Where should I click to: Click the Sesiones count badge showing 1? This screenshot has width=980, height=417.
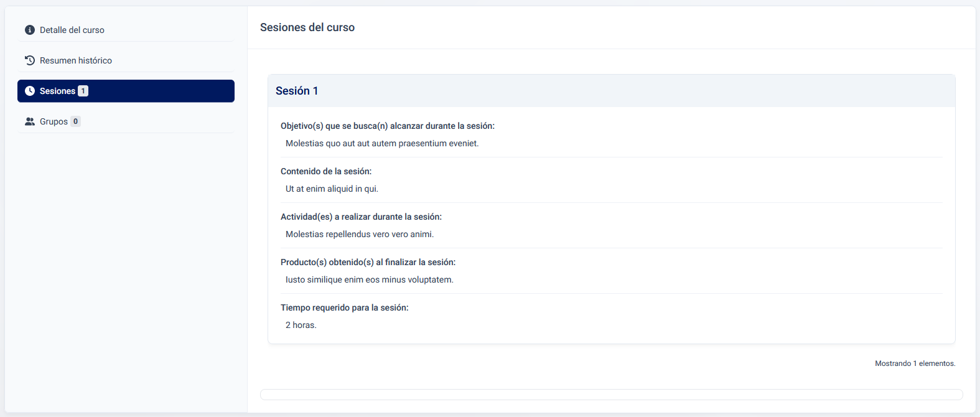click(x=83, y=91)
